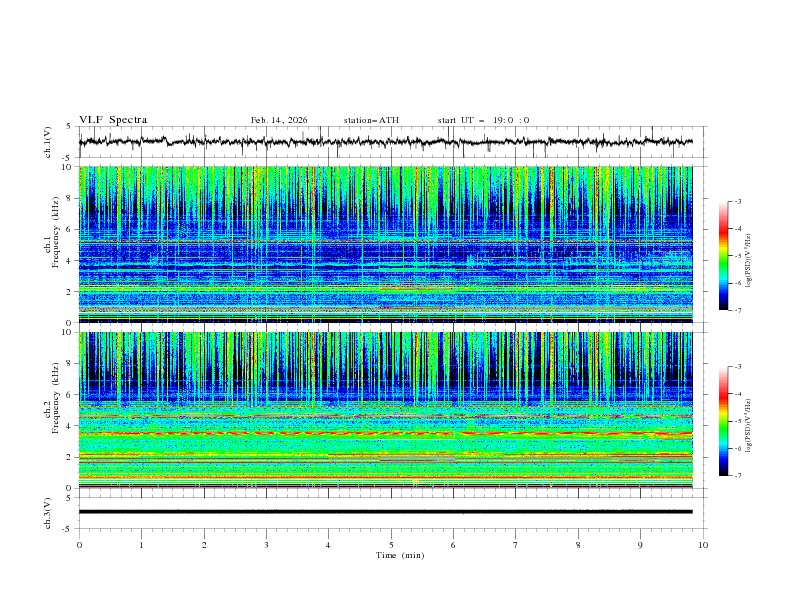Select the start UT time label
Screen dimensions: 792x612
pyautogui.click(x=483, y=120)
